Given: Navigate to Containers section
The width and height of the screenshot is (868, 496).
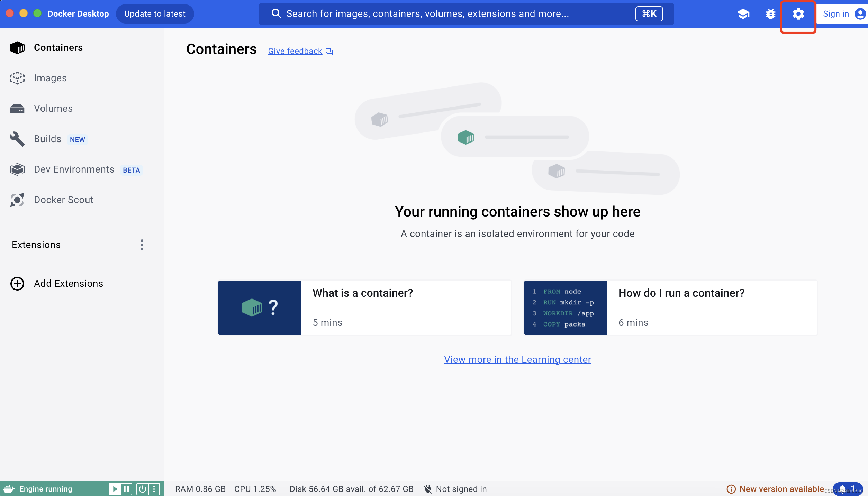Looking at the screenshot, I should coord(58,48).
